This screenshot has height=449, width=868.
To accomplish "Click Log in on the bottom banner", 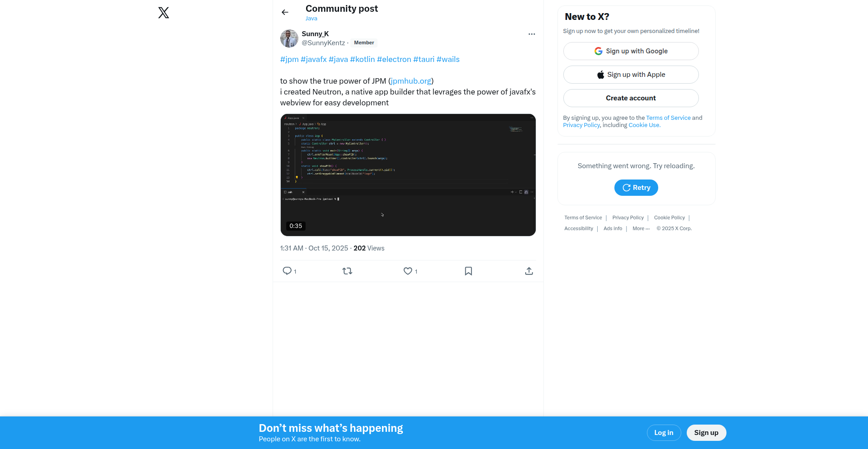I will click(x=664, y=433).
